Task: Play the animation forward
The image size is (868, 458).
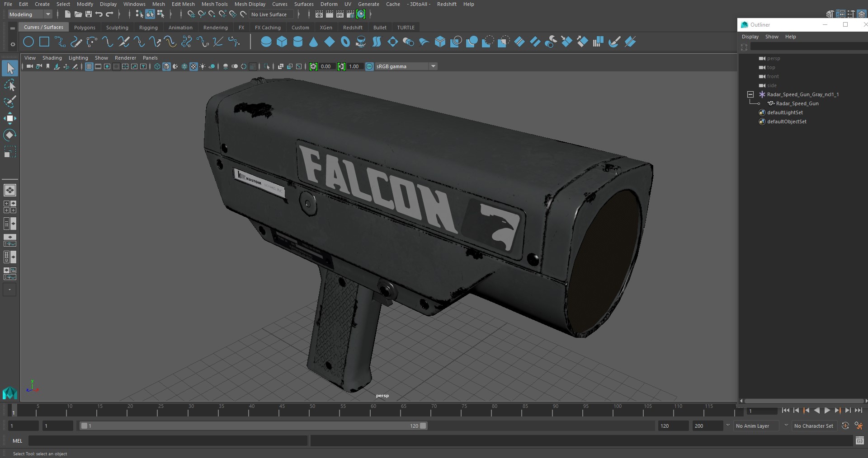Action: coord(827,410)
